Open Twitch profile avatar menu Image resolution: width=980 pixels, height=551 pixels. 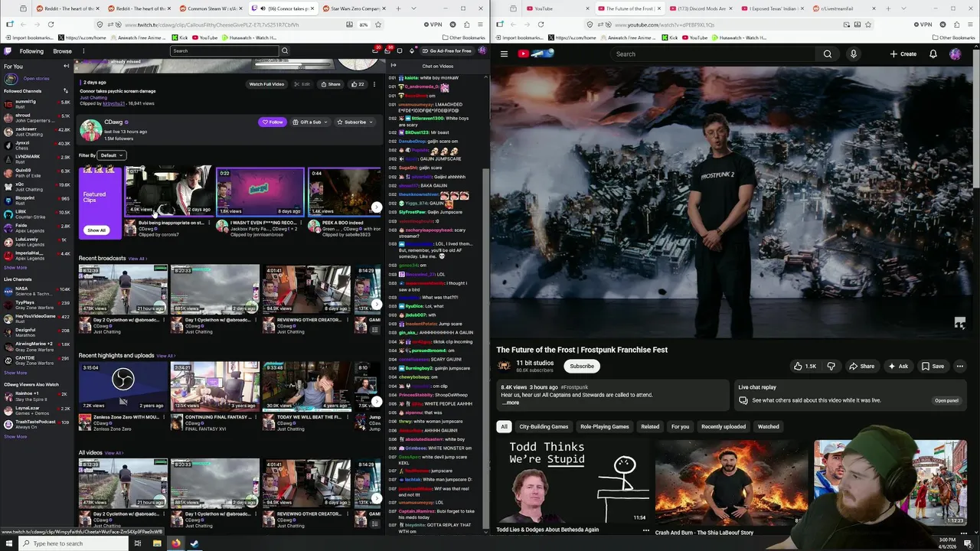(482, 51)
